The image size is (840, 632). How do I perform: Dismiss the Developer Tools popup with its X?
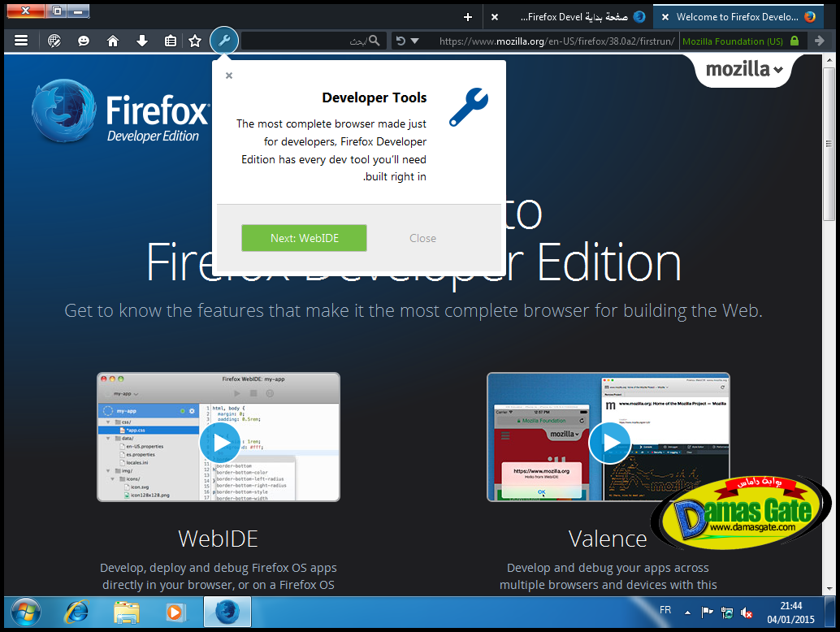[229, 76]
